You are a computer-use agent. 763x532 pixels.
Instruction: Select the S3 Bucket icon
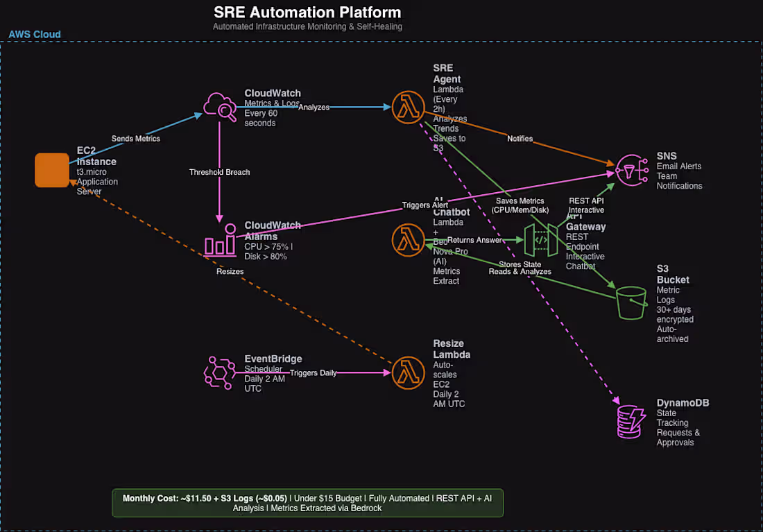[631, 302]
